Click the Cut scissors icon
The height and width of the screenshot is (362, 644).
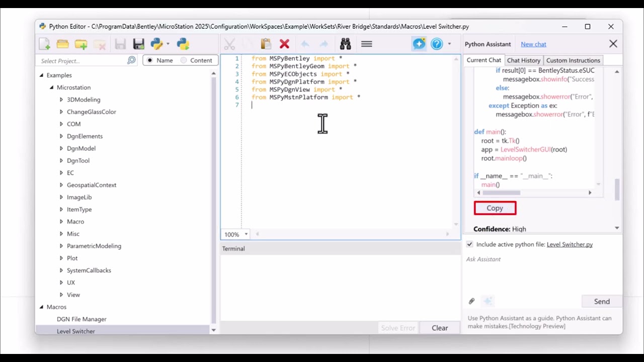(x=229, y=44)
